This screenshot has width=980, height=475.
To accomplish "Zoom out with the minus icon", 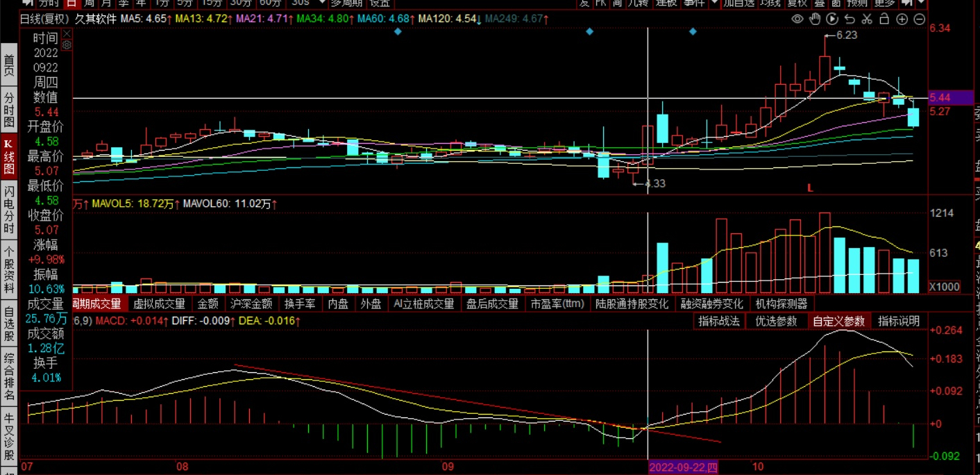I will 919,19.
